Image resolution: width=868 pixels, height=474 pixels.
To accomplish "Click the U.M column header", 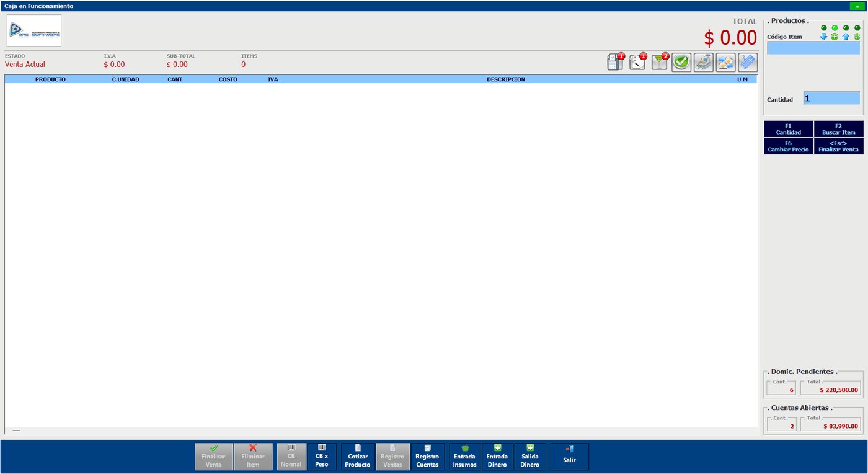I will pos(742,79).
